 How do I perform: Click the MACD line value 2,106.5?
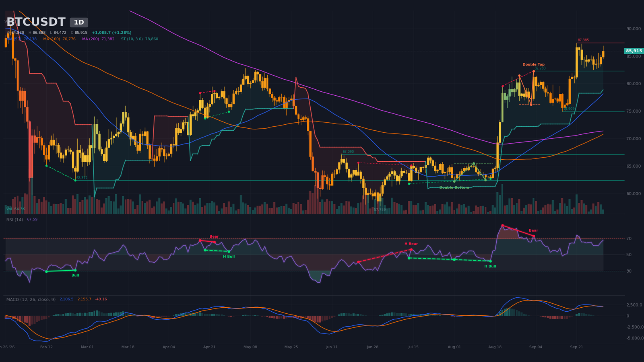[66, 299]
